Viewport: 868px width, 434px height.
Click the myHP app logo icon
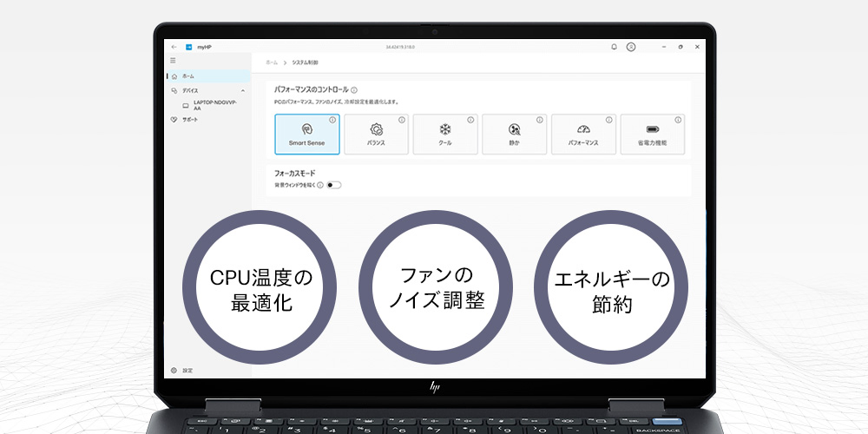pos(188,47)
